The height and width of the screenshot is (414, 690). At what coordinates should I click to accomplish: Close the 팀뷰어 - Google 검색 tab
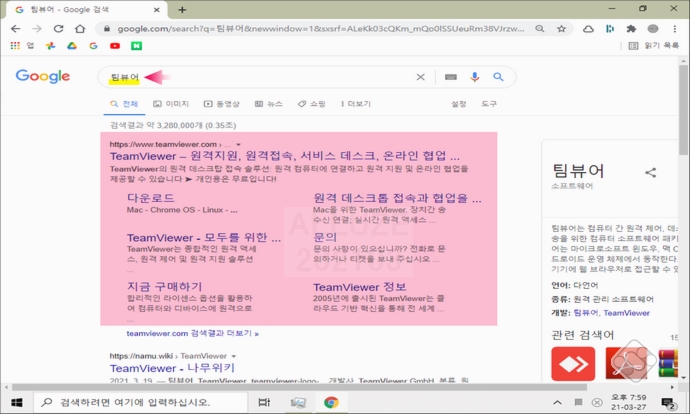156,10
